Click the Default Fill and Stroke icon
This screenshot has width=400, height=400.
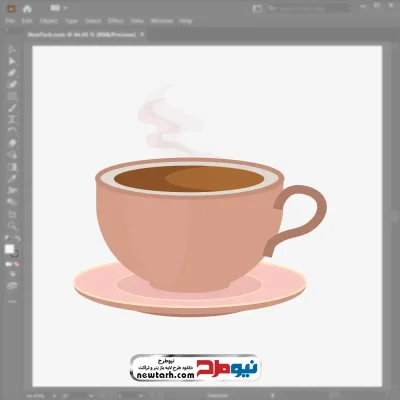pos(7,238)
